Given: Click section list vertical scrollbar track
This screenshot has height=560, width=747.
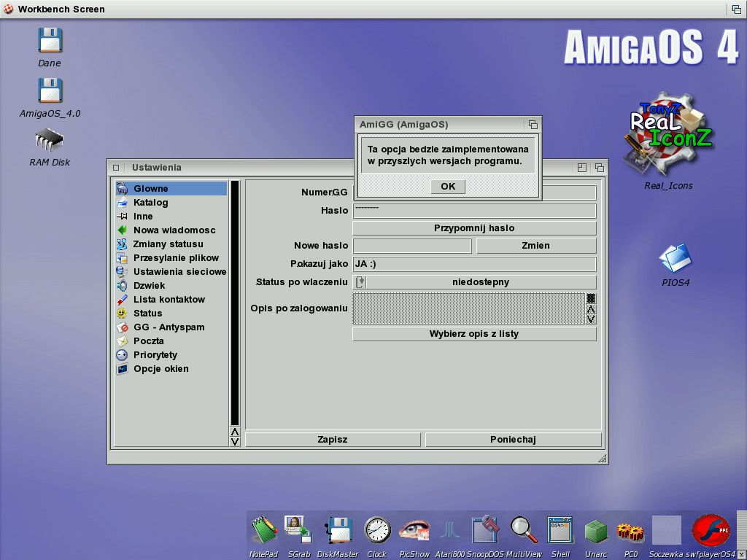Looking at the screenshot, I should 235,303.
